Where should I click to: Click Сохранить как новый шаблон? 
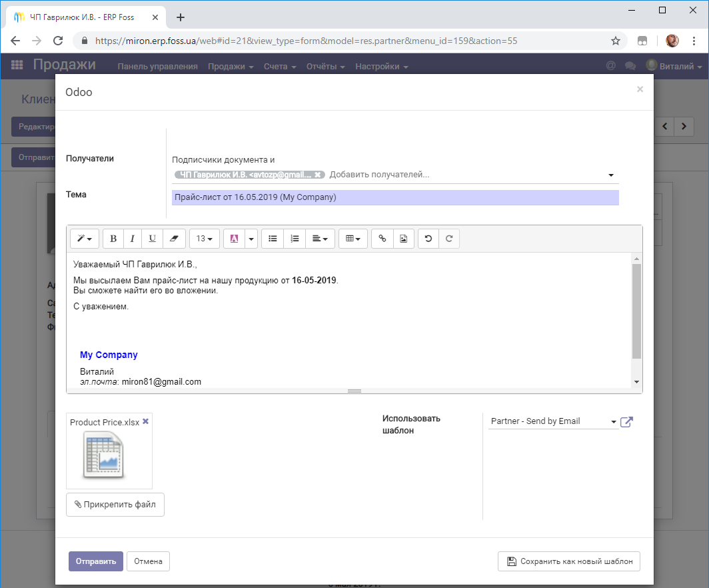coord(569,561)
